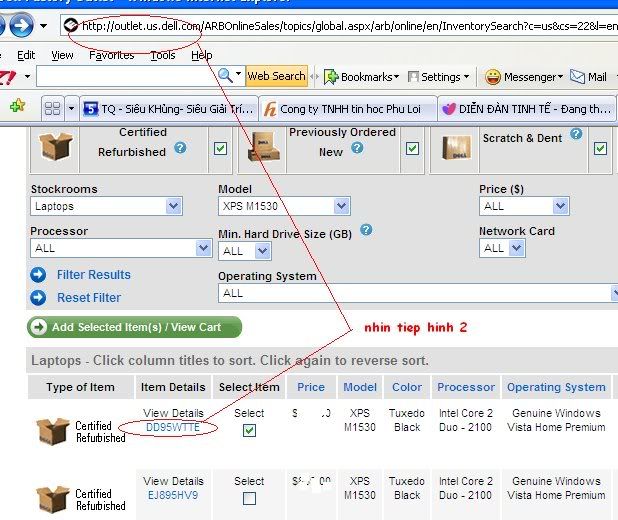Open the View menu
The height and width of the screenshot is (520, 618).
[62, 55]
